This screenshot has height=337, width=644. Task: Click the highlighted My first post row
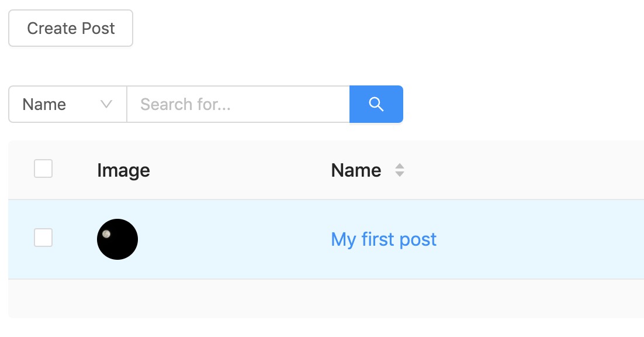tap(326, 239)
